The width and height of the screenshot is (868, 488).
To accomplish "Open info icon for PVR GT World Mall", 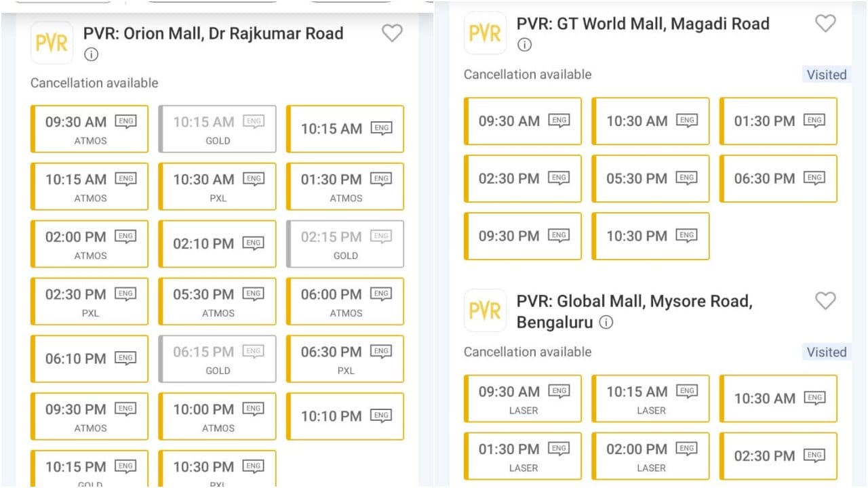I will (x=524, y=45).
